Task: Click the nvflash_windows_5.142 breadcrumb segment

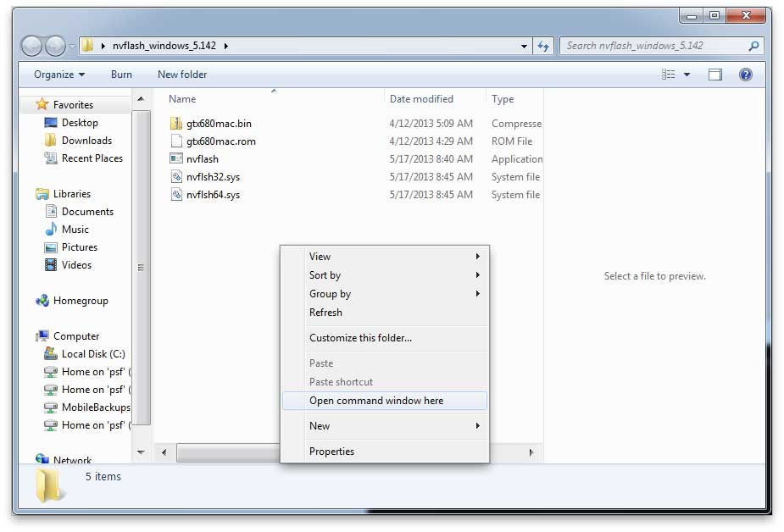Action: pyautogui.click(x=164, y=46)
